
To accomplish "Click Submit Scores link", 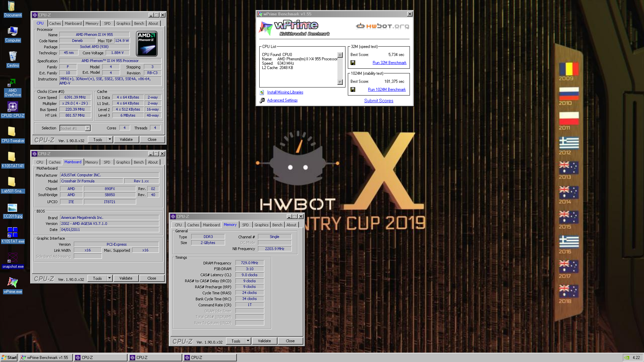I will 379,101.
